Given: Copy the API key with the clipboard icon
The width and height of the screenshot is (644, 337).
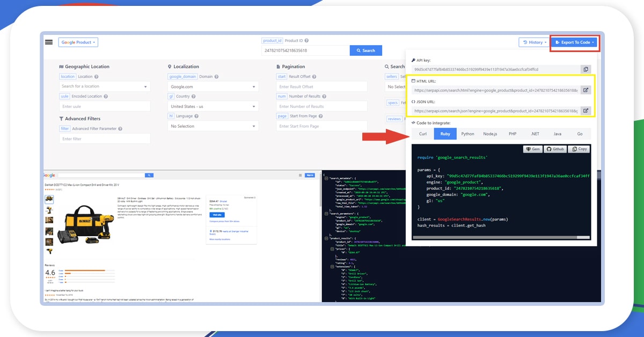Looking at the screenshot, I should [586, 69].
